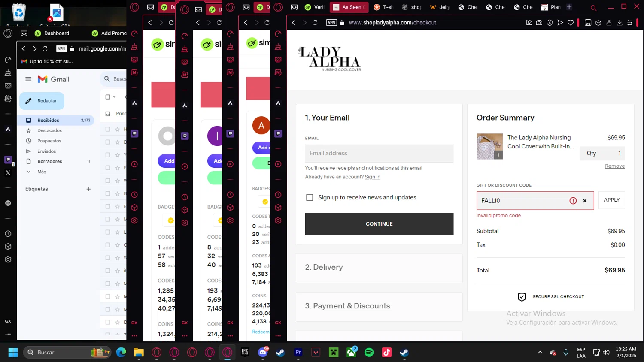The width and height of the screenshot is (644, 362).
Task: Switch to the As Seen tab
Action: 349,7
